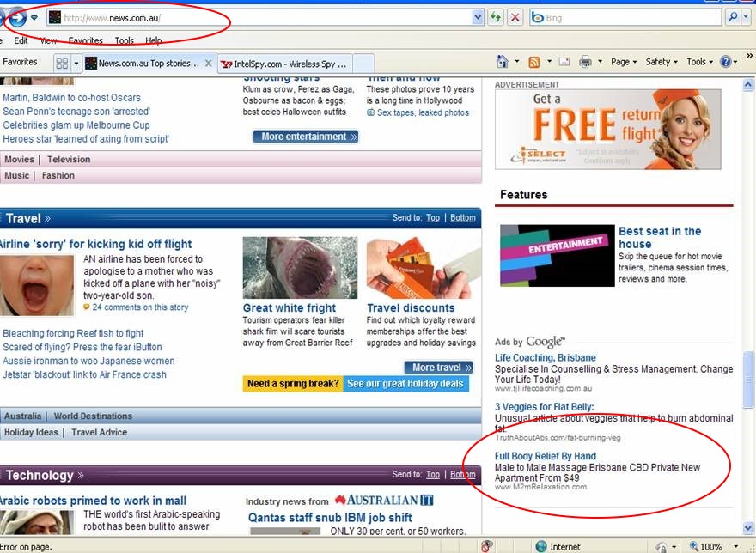
Task: Open a new blank tab
Action: point(363,64)
